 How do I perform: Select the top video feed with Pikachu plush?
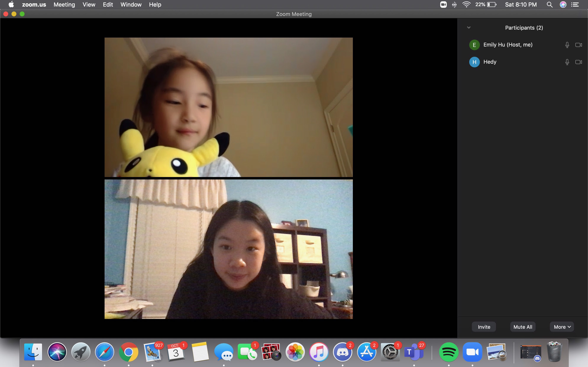229,107
